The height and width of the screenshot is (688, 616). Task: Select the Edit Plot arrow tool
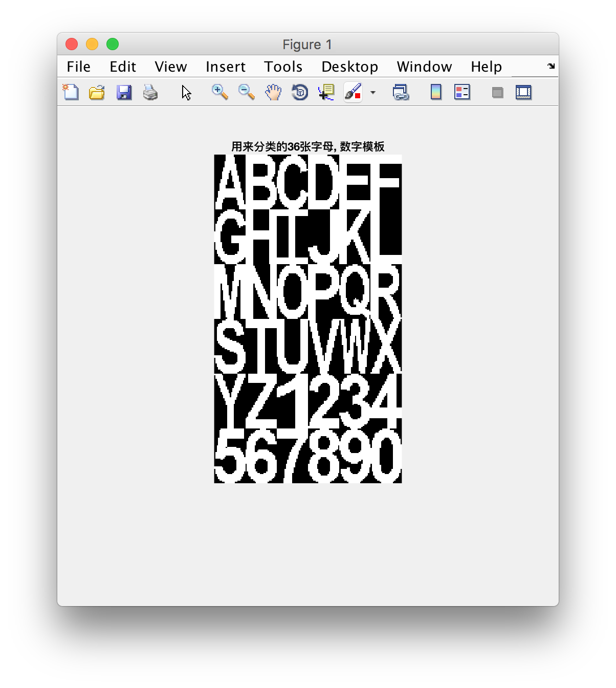tap(186, 92)
